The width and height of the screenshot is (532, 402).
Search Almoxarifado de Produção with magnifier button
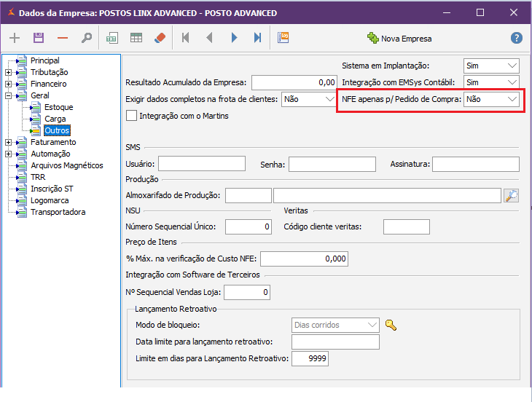(x=512, y=196)
